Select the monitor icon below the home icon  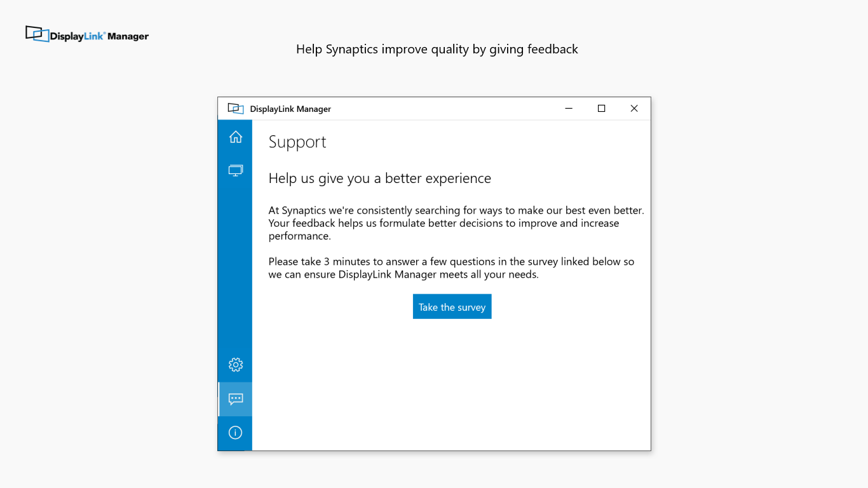[235, 170]
